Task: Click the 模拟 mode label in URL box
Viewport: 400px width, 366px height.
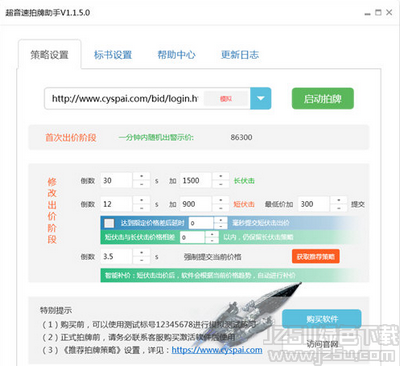Action: [x=226, y=99]
